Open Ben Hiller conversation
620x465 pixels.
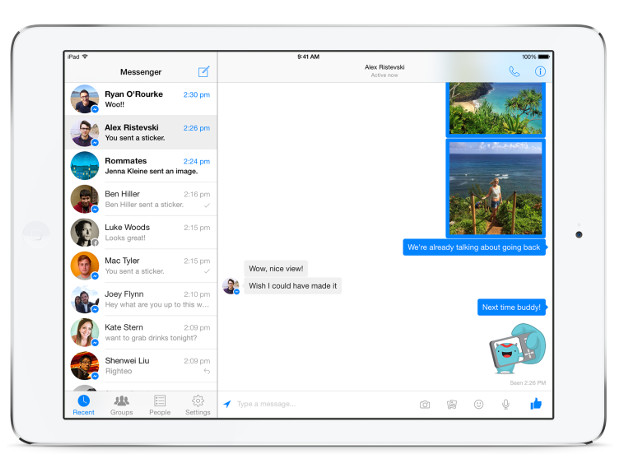click(141, 199)
